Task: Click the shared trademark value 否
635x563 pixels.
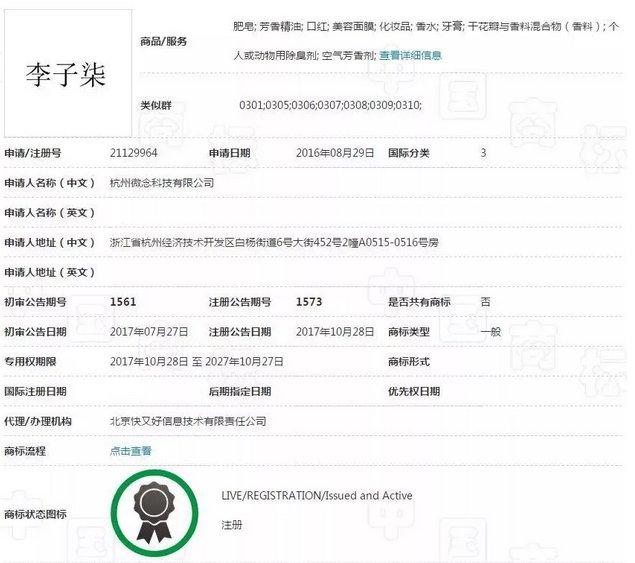Action: [485, 302]
